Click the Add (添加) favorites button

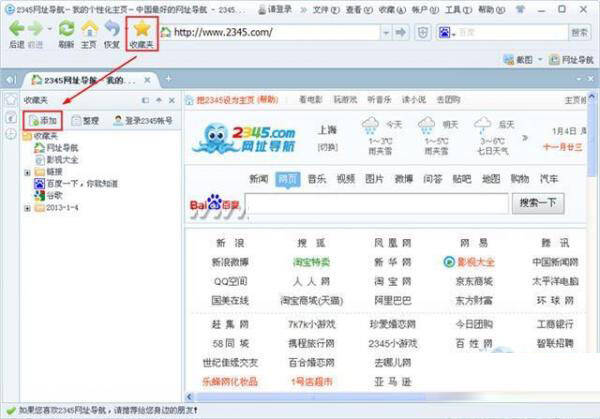(x=43, y=121)
